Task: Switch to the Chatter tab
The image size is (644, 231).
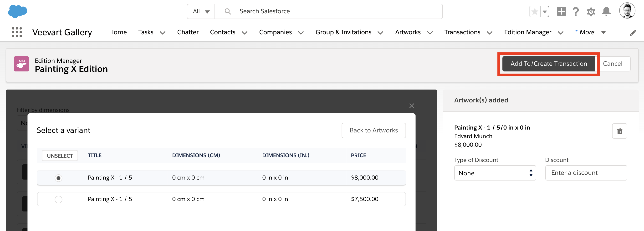Action: point(188,32)
